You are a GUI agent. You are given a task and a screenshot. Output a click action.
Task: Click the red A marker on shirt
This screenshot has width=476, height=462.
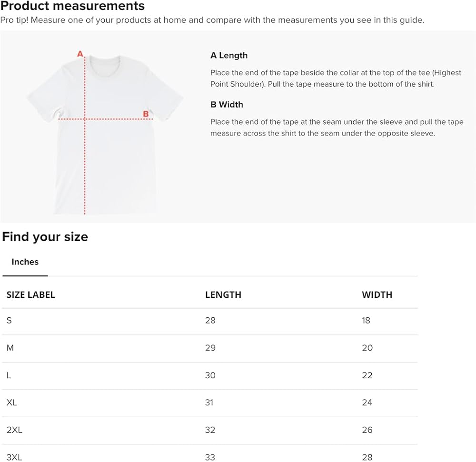pos(80,54)
